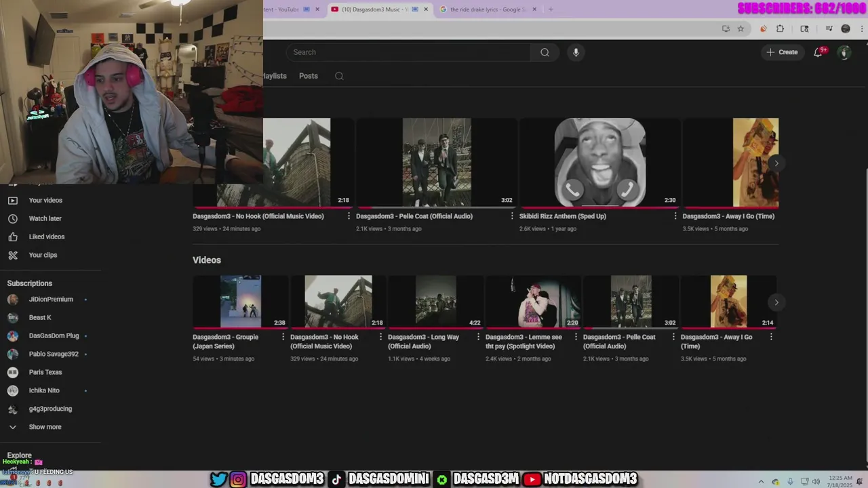The width and height of the screenshot is (868, 488).
Task: Open the Chrome three-dot menu
Action: tap(861, 28)
